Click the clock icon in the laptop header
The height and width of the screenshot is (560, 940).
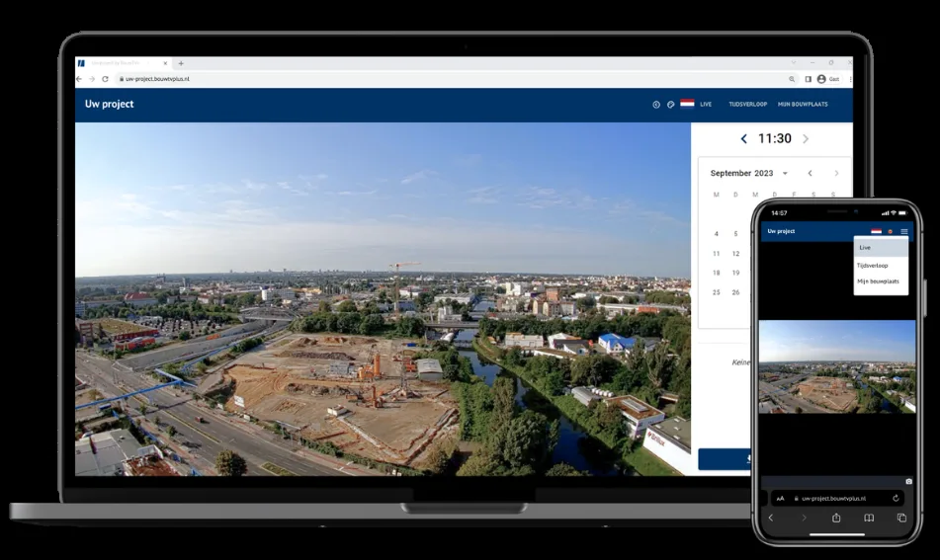(656, 105)
